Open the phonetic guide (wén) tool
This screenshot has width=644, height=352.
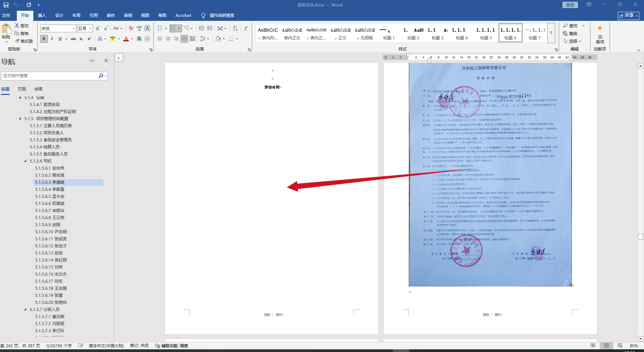(139, 29)
